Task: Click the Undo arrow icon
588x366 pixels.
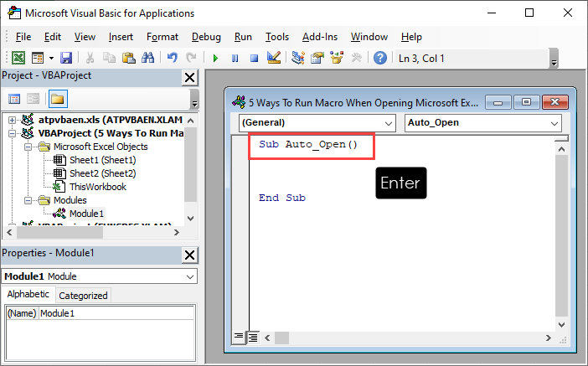Action: pos(172,58)
